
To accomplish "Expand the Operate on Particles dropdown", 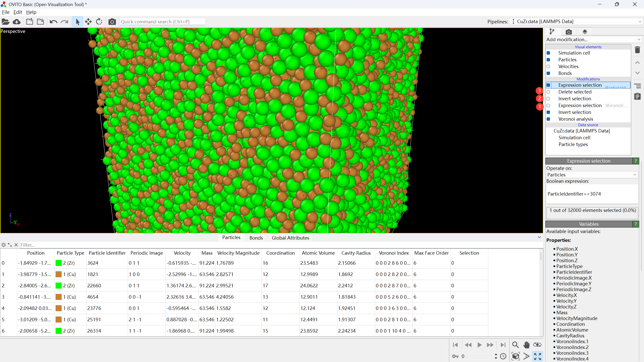I will pyautogui.click(x=592, y=175).
